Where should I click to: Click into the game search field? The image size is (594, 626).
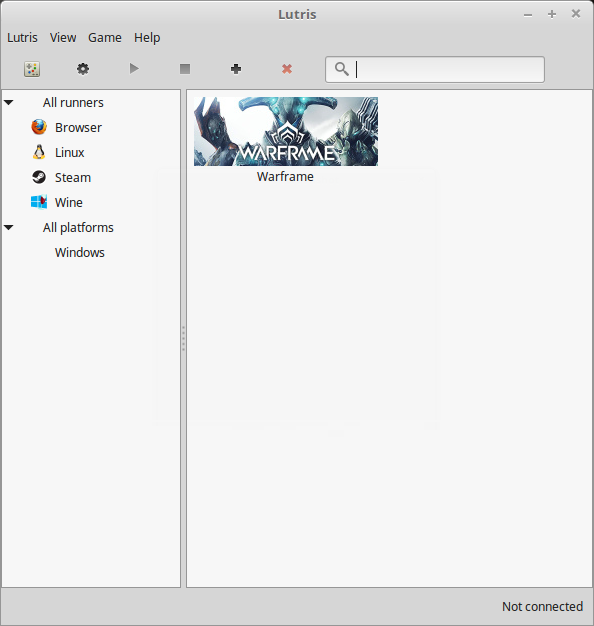[435, 69]
